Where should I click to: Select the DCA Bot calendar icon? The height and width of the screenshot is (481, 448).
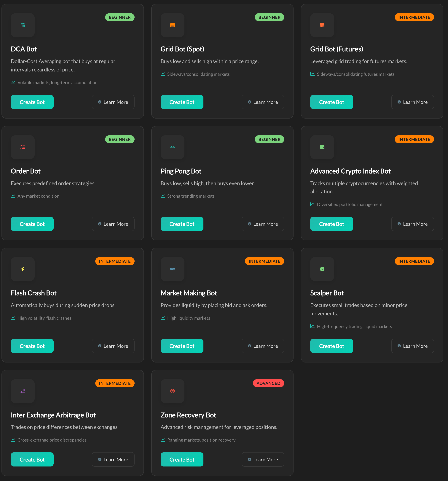23,25
